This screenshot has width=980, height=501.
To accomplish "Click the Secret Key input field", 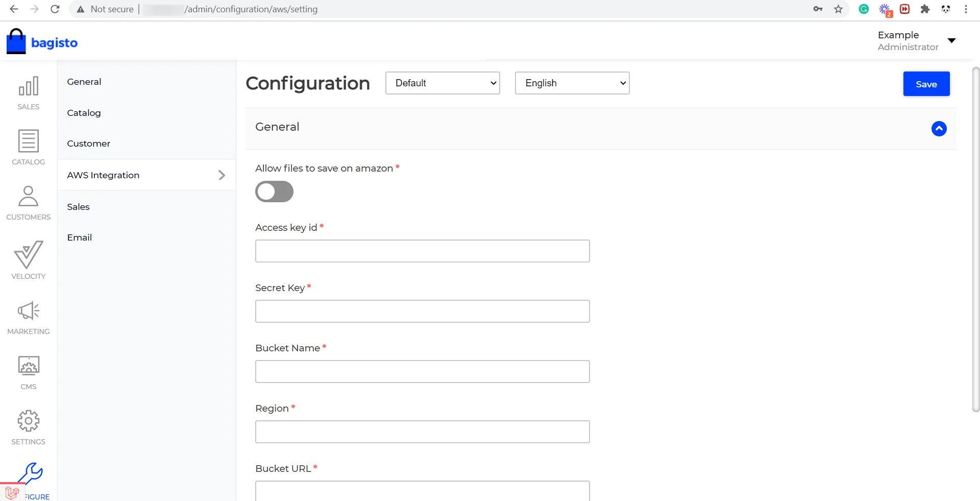I will (x=422, y=311).
